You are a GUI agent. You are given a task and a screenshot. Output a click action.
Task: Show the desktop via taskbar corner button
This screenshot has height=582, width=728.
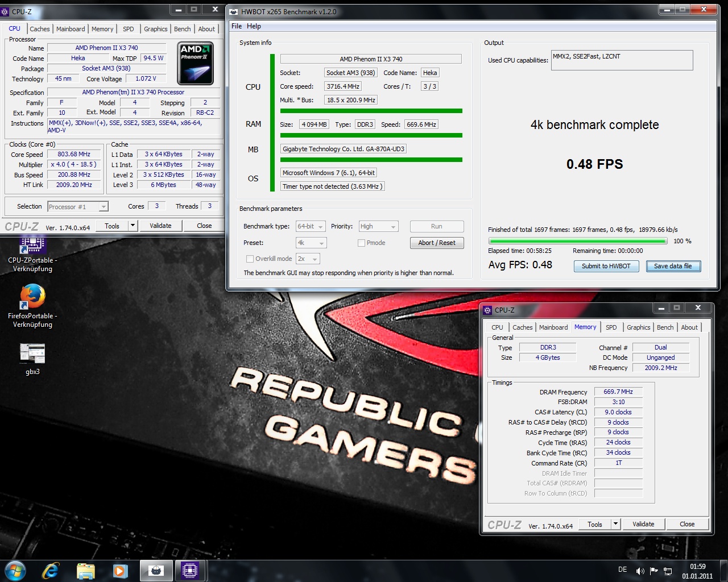tap(723, 571)
